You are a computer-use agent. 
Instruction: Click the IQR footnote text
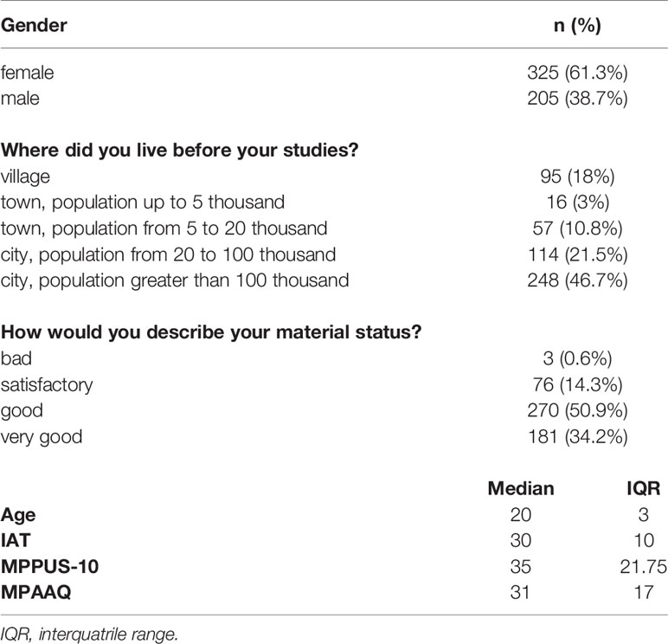tap(89, 634)
